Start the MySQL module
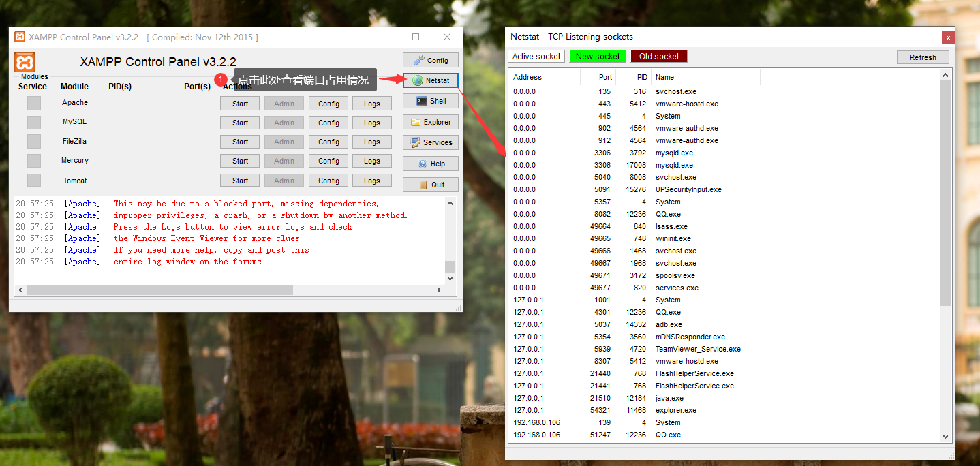This screenshot has width=980, height=466. (240, 123)
